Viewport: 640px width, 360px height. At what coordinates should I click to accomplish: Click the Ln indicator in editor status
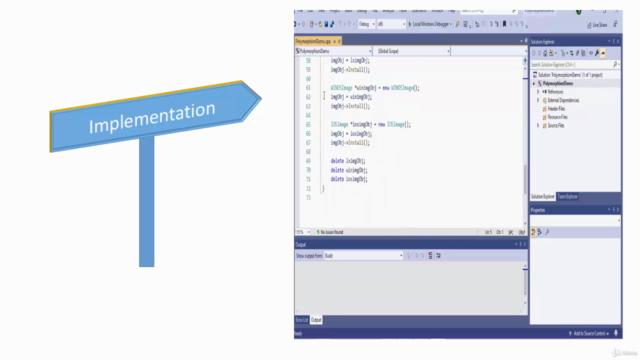coord(488,232)
